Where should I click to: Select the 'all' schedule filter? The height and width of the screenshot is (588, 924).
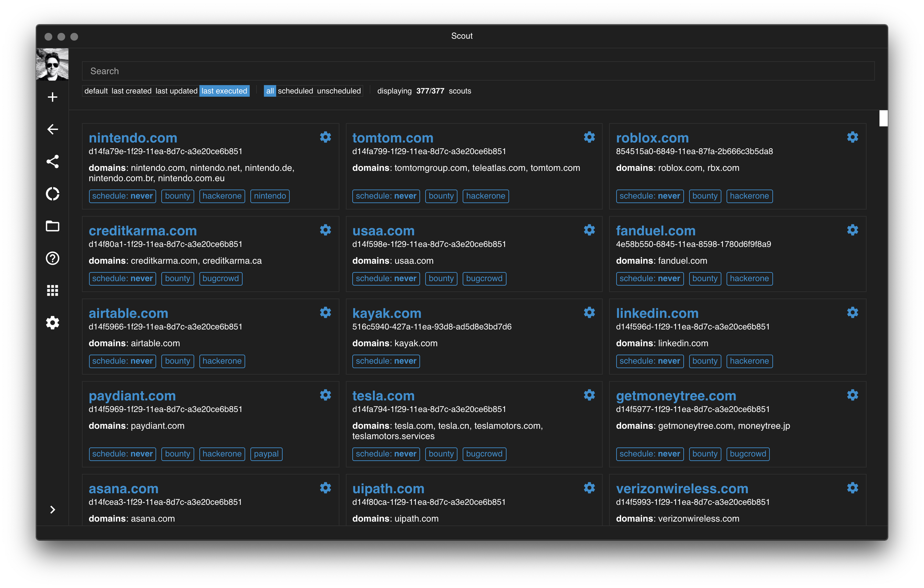[270, 91]
